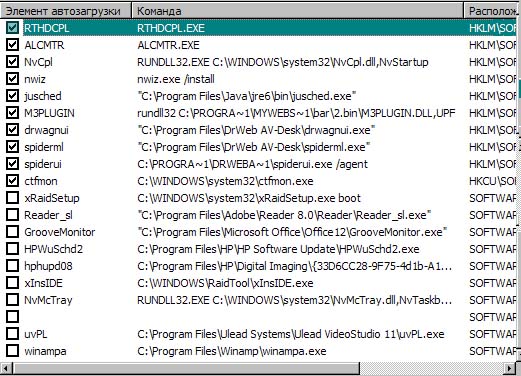
Task: Uncheck the ctfmon checkbox
Action: coord(12,181)
